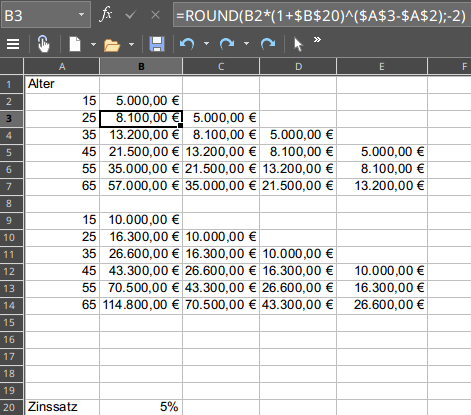Screen dimensions: 471x415
Task: Select row 8 header
Action: pos(12,203)
